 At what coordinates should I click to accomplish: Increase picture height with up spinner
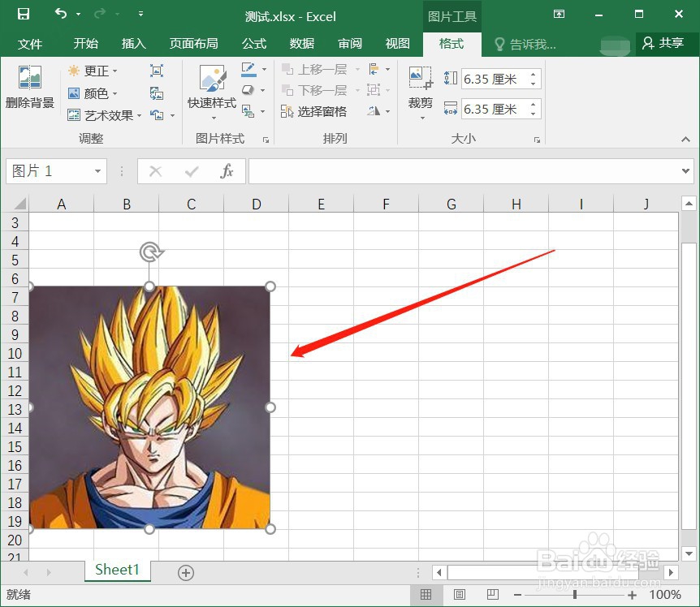534,74
